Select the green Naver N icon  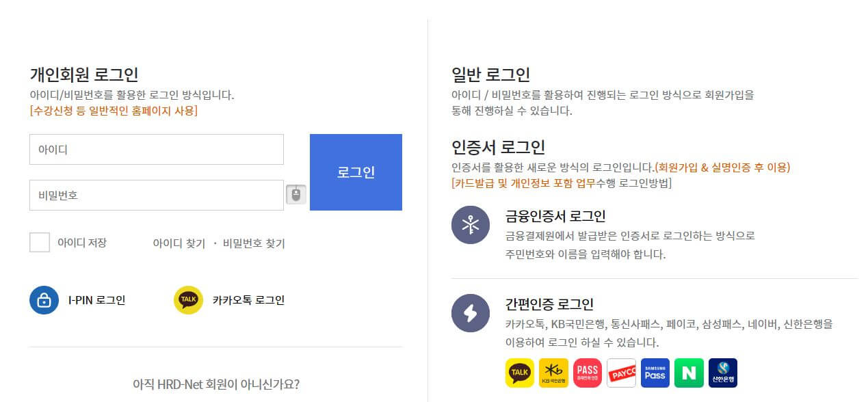coord(689,373)
